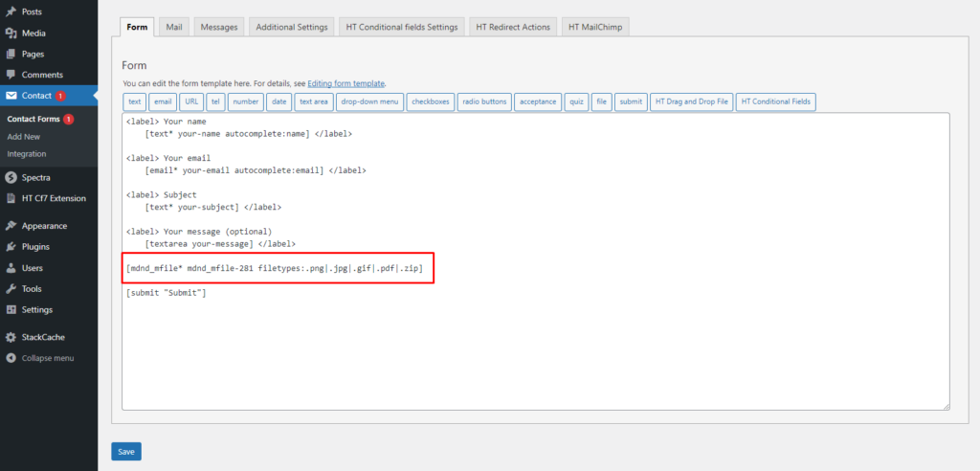Image resolution: width=980 pixels, height=471 pixels.
Task: Open Media via its sidebar icon
Action: [11, 33]
